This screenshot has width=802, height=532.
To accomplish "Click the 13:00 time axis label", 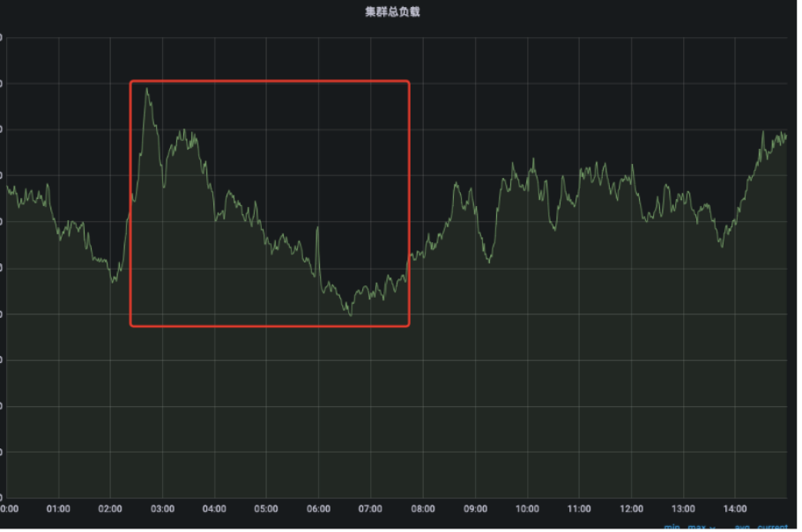I will (x=683, y=509).
